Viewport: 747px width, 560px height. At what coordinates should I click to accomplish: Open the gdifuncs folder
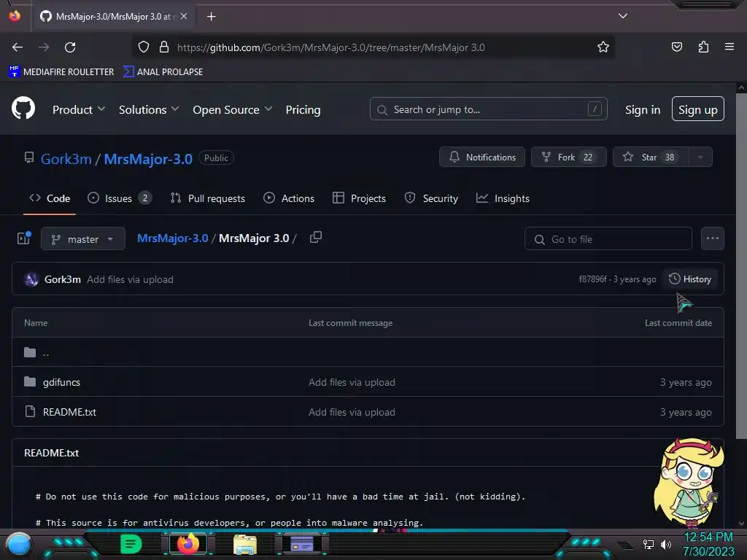point(61,382)
